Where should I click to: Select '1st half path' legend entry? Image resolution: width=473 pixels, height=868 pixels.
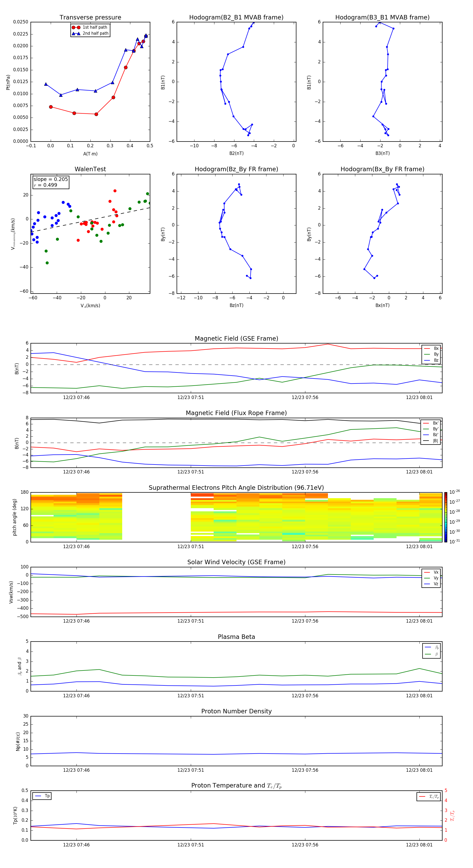pos(90,27)
